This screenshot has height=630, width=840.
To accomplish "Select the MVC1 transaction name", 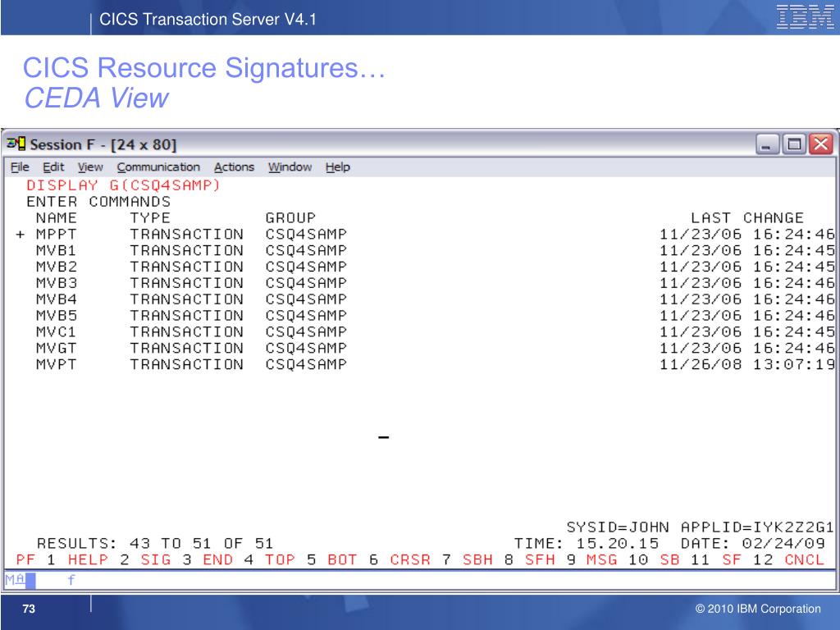I will [57, 332].
